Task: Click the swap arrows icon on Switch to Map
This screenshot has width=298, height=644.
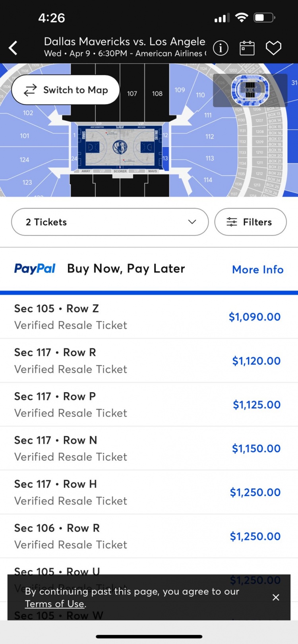Action: pyautogui.click(x=30, y=90)
